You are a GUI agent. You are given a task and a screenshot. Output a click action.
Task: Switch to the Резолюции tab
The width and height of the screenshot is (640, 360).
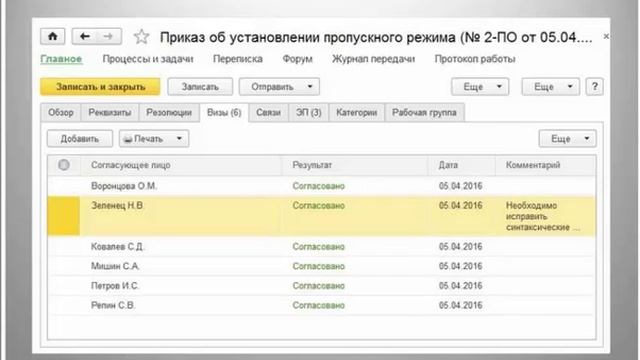coord(169,112)
